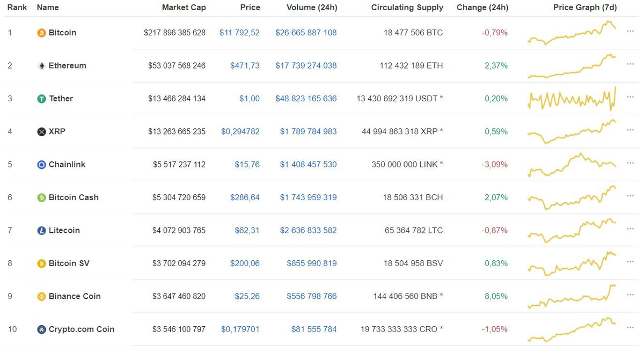Image resolution: width=644 pixels, height=346 pixels.
Task: Open Chainlink 7-day price graph
Action: [x=572, y=165]
